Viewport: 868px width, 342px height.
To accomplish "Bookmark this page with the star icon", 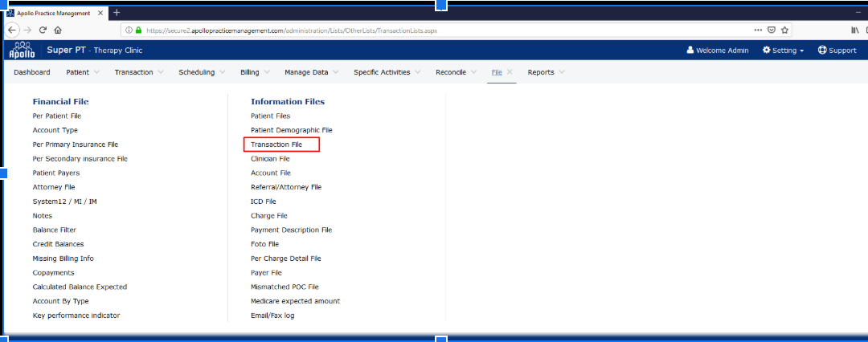I will tap(784, 30).
